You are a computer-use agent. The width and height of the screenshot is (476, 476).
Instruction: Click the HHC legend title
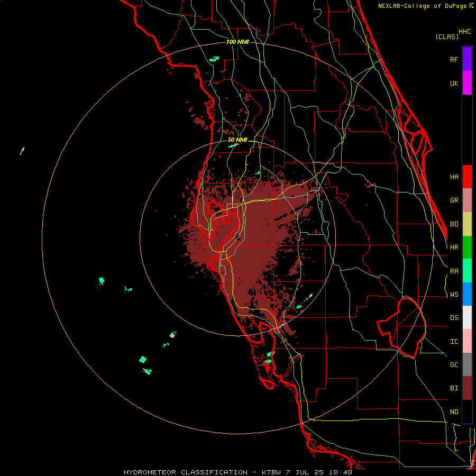[x=464, y=32]
